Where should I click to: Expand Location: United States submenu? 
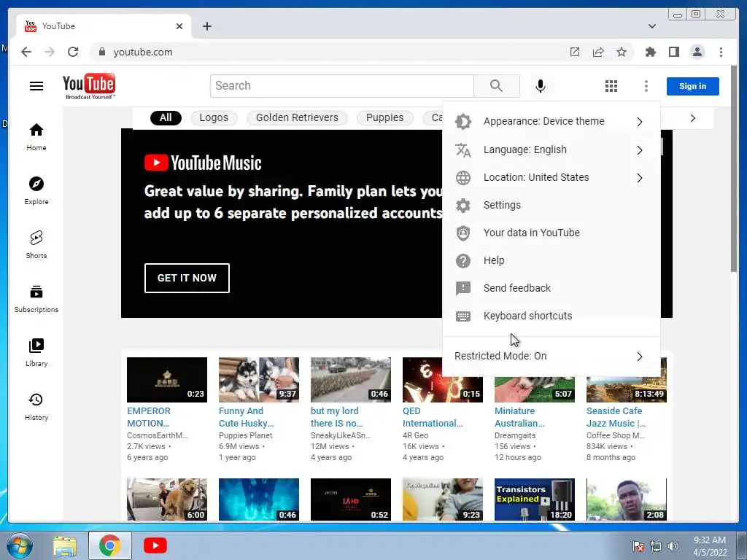pyautogui.click(x=551, y=177)
